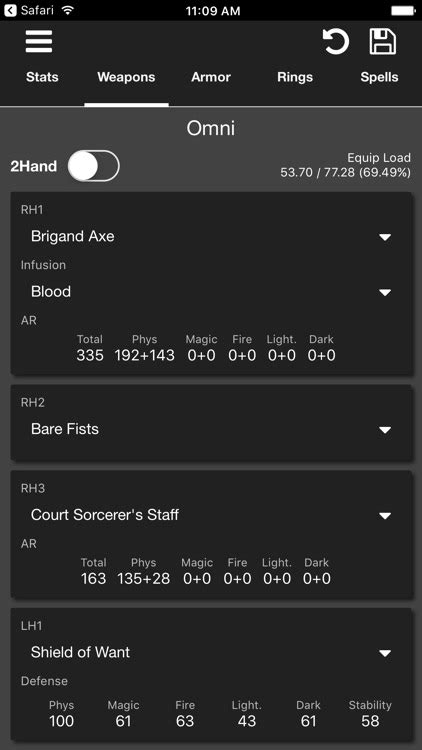This screenshot has width=422, height=750.
Task: Open the Brigand Axe weapon dropdown
Action: click(211, 236)
